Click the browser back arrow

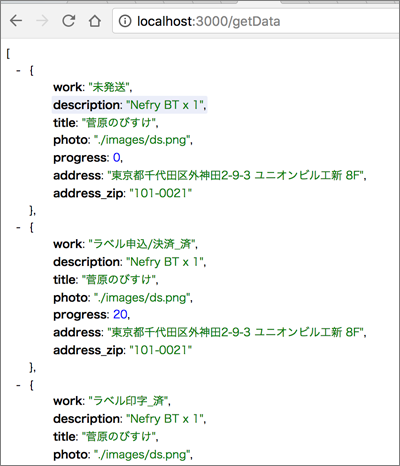16,21
